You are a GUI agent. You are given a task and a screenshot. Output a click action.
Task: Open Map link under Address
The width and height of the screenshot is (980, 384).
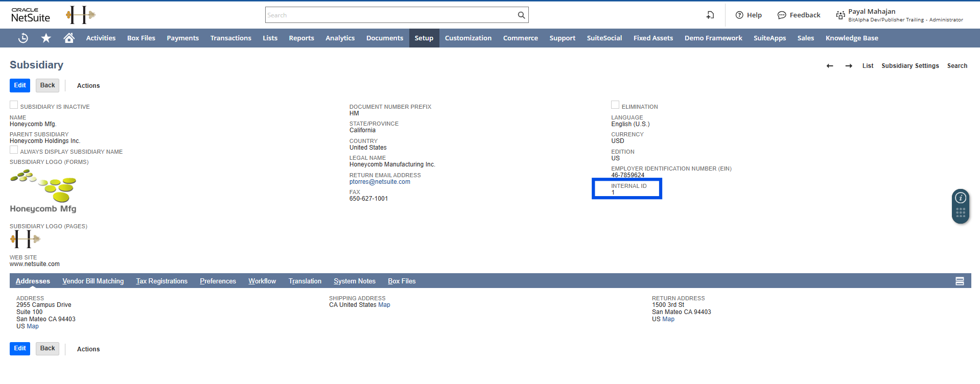[33, 326]
